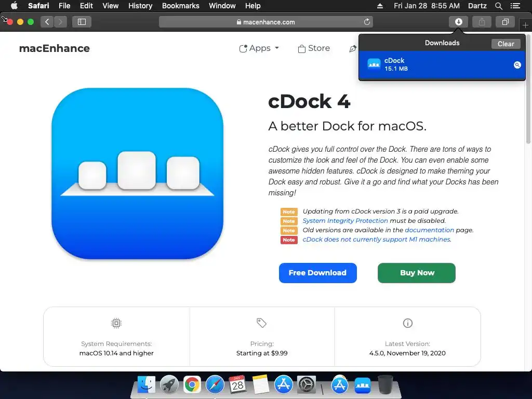The width and height of the screenshot is (532, 399).
Task: Click the eject icon in menu bar
Action: [380, 6]
